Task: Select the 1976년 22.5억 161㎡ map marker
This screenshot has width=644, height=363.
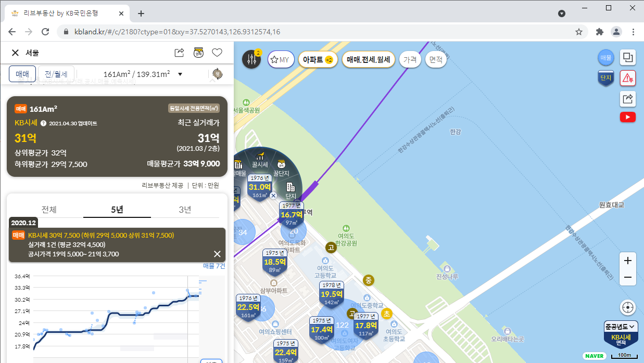Action: (248, 307)
